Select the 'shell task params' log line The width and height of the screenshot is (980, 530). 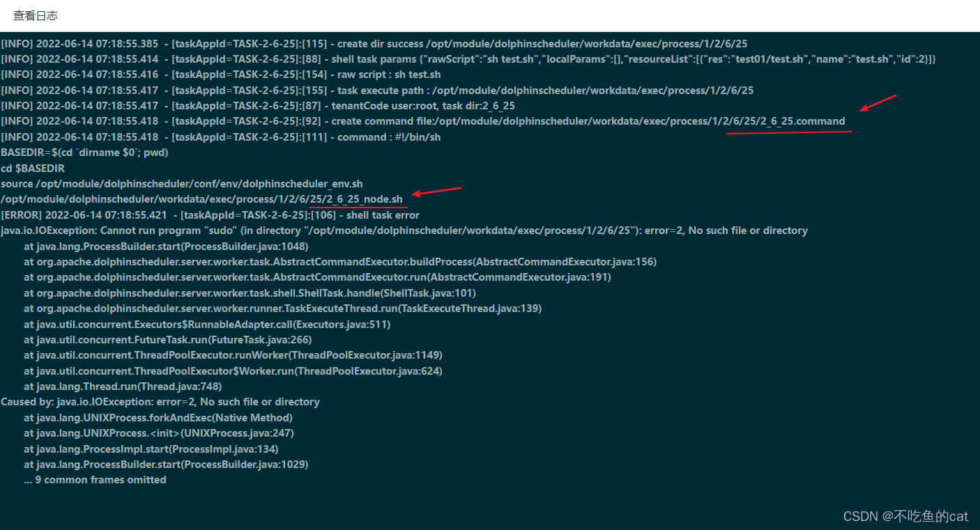coord(468,59)
